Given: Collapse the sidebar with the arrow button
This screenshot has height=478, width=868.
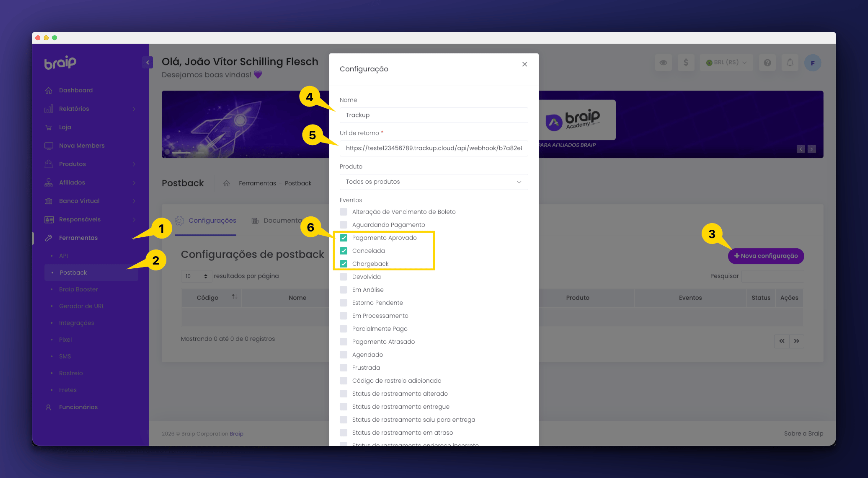Looking at the screenshot, I should click(x=147, y=62).
